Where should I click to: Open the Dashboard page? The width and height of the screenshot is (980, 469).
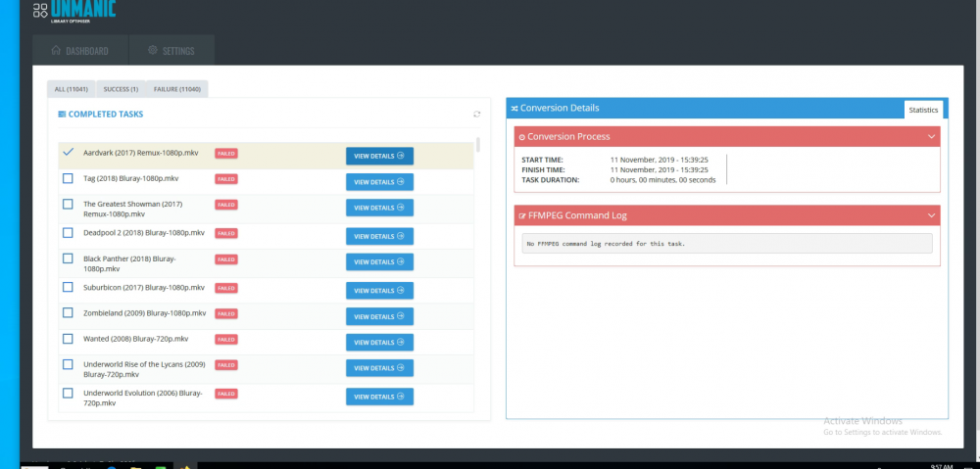[x=80, y=51]
